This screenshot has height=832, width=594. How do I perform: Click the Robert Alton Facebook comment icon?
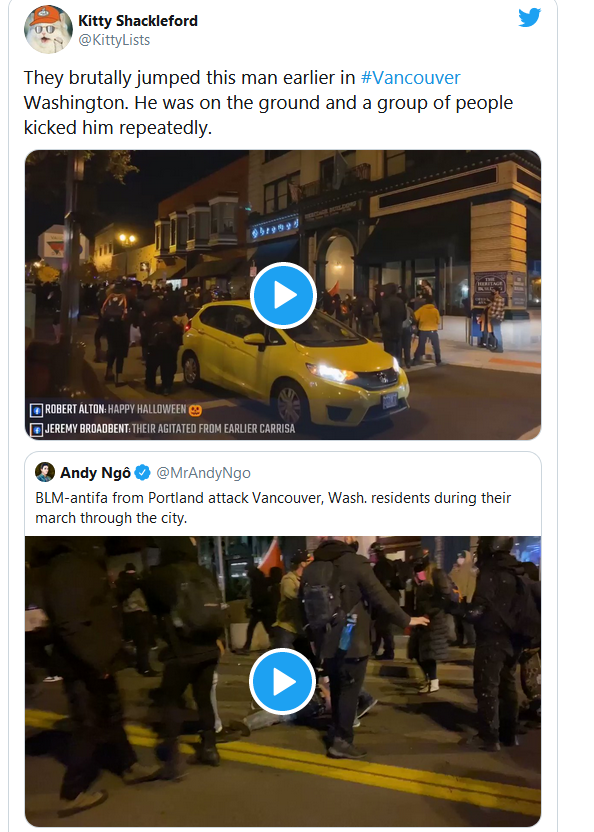36,410
